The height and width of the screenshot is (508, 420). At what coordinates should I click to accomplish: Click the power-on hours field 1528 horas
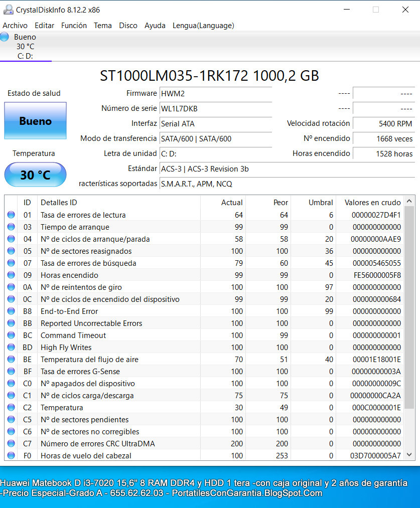[384, 154]
